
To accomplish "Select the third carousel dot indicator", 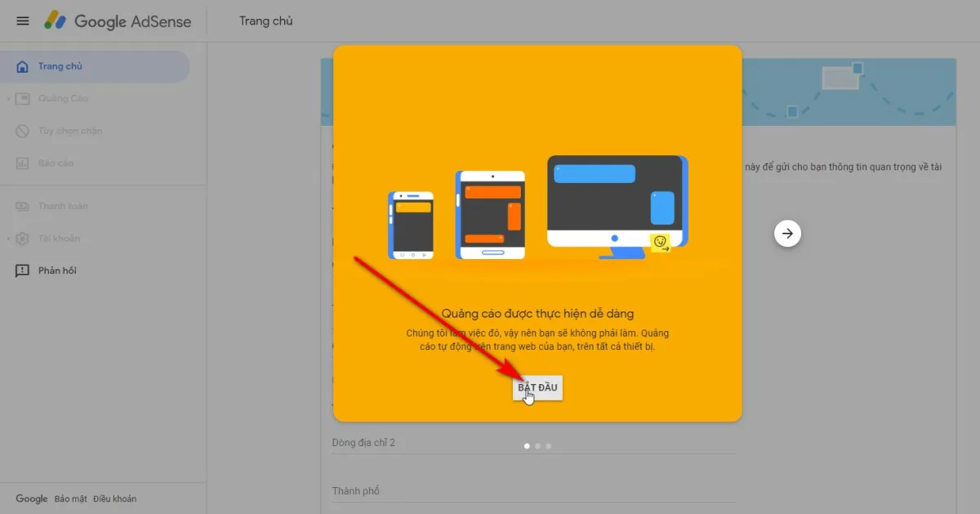I will click(x=548, y=446).
